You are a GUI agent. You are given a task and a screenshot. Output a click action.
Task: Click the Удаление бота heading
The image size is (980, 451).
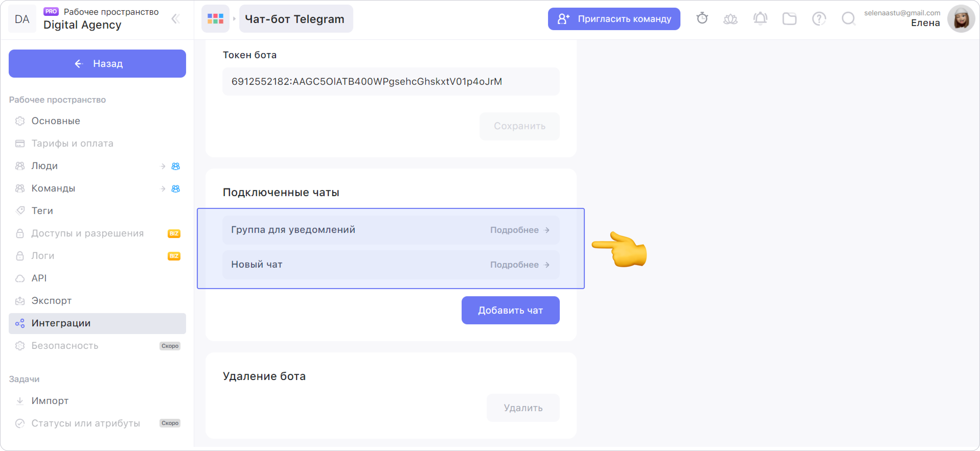[x=264, y=376]
